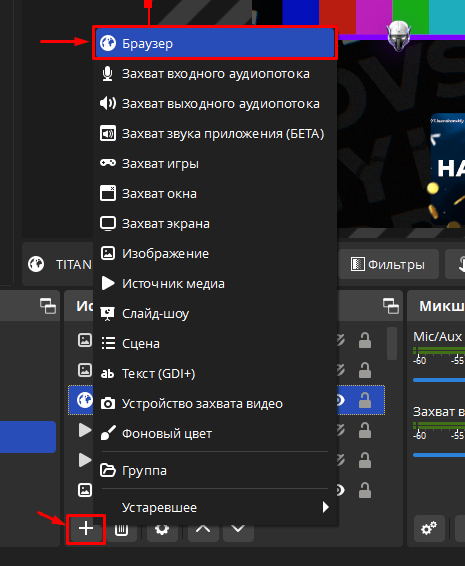The width and height of the screenshot is (465, 566).
Task: Choose Браузер from the add-source menu
Action: pos(215,43)
